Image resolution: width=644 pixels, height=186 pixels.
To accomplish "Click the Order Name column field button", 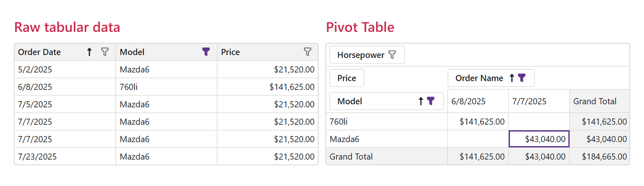I will (491, 78).
